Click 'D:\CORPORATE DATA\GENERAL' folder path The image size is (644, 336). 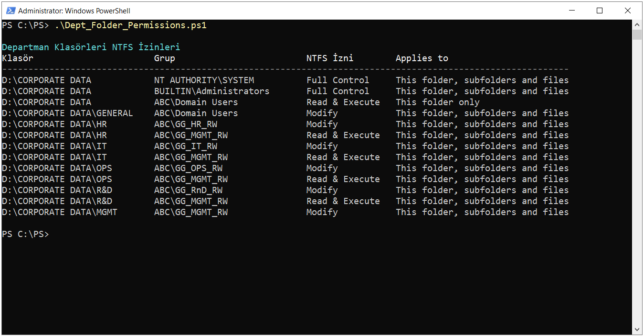pos(67,113)
